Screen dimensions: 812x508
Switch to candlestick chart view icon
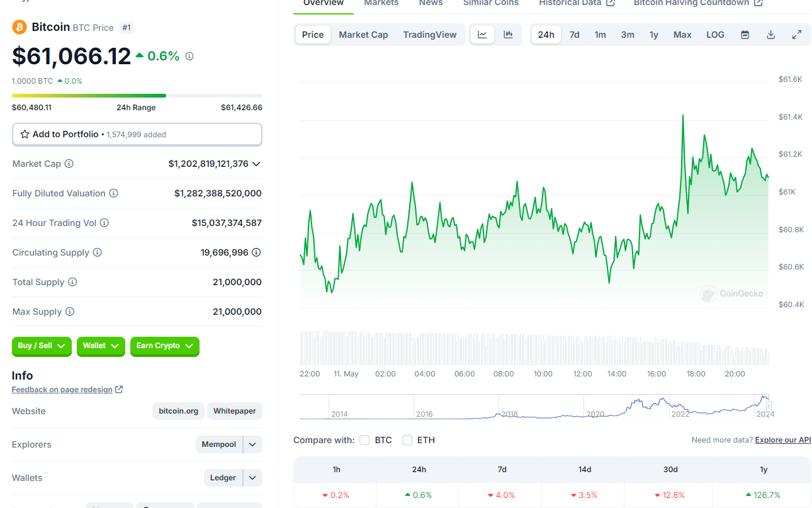(x=508, y=35)
